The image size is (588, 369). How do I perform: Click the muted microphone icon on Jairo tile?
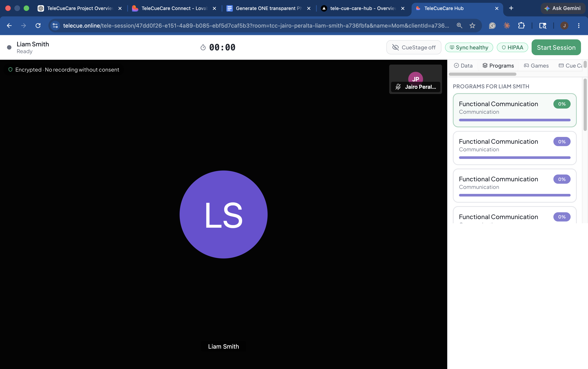[398, 87]
